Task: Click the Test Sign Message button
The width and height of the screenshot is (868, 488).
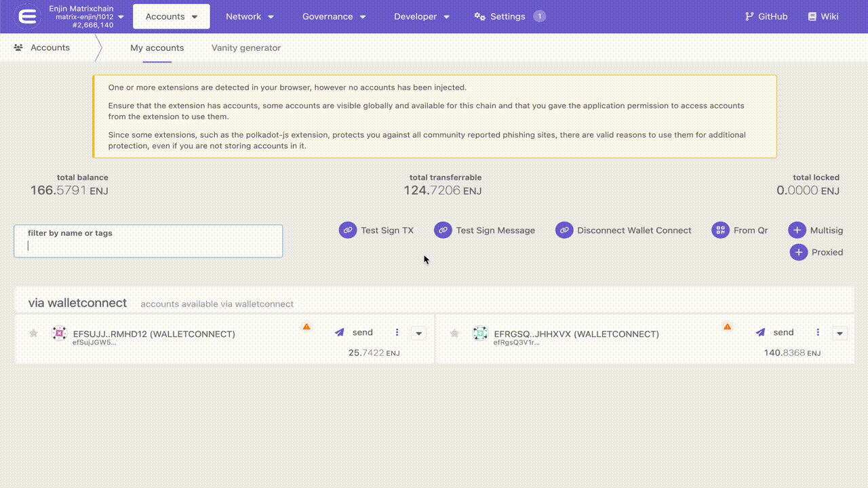Action: 485,230
